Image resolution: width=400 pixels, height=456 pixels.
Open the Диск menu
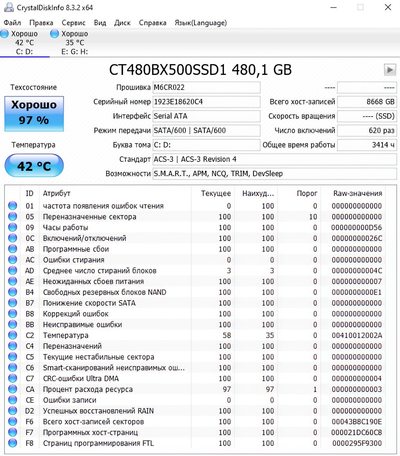[122, 23]
